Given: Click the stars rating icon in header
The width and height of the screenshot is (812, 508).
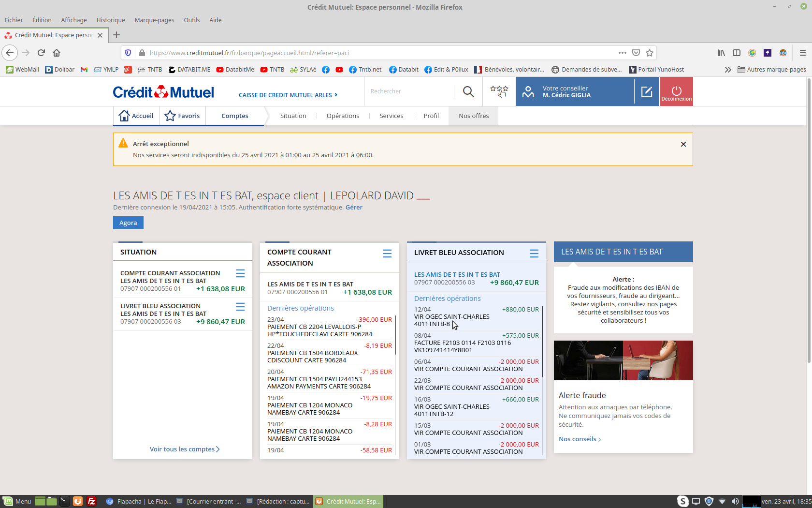Looking at the screenshot, I should tap(499, 91).
